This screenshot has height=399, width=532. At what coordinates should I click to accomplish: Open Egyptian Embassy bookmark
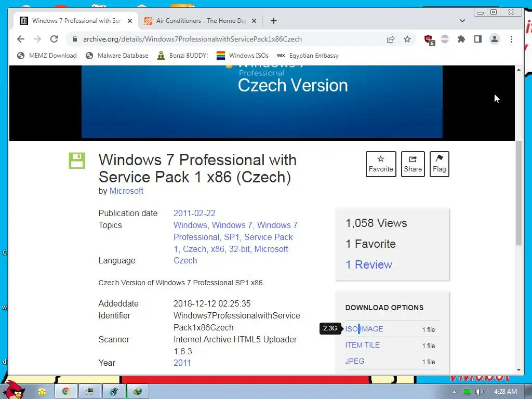pyautogui.click(x=308, y=55)
